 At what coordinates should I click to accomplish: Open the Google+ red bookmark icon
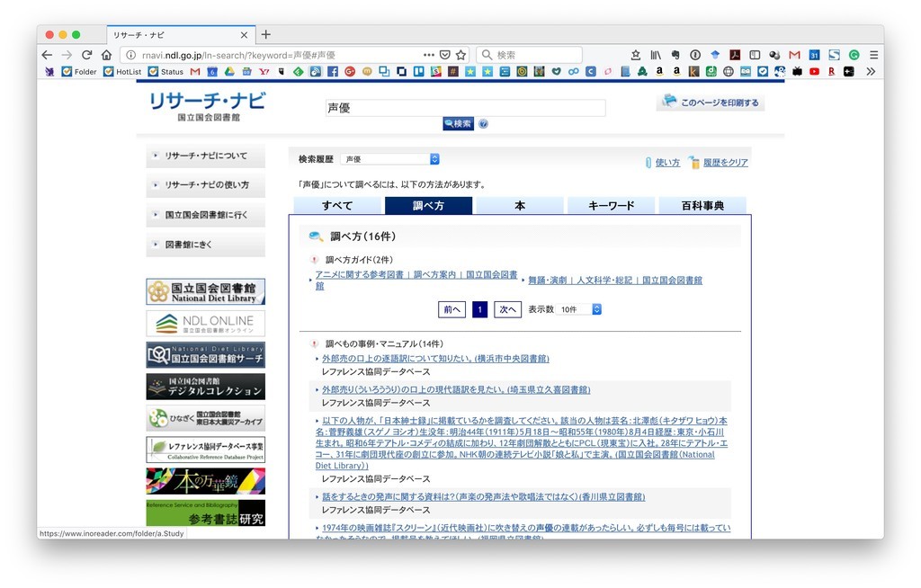point(350,72)
